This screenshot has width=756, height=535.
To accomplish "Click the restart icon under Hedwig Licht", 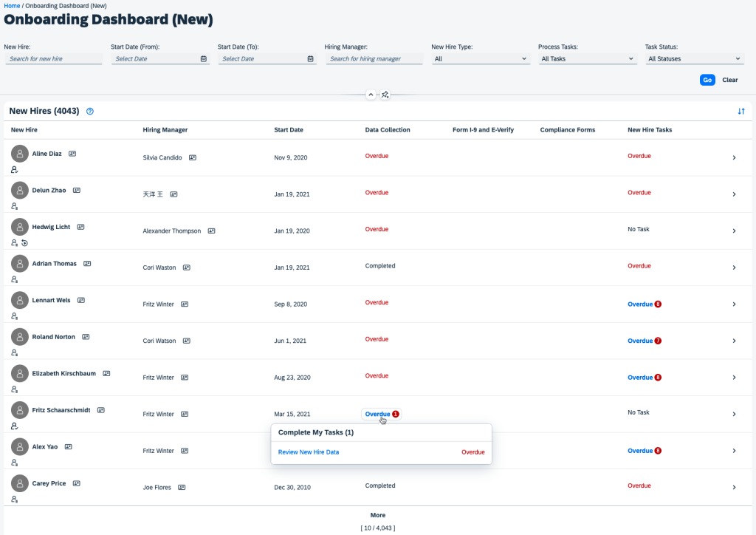I will [24, 243].
